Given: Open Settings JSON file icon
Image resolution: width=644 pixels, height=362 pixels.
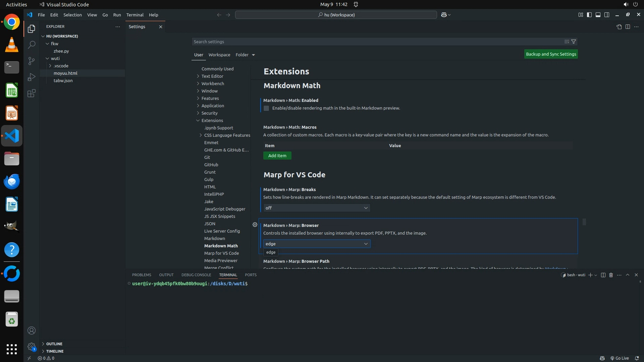Looking at the screenshot, I should pyautogui.click(x=619, y=27).
